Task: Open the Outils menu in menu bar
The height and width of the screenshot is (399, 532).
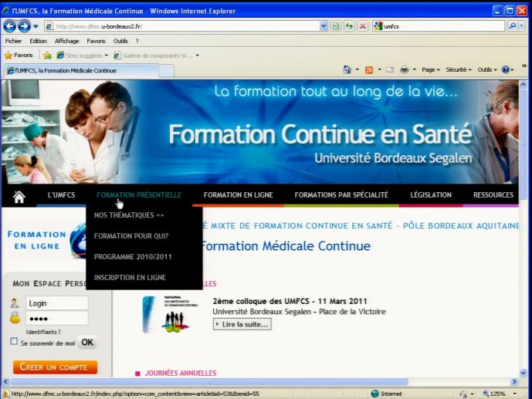Action: pyautogui.click(x=120, y=41)
